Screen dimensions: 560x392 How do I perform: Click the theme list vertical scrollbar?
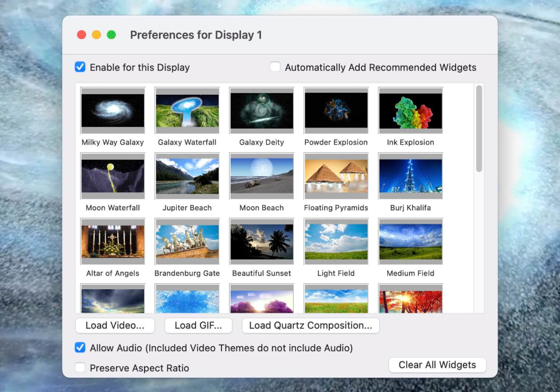click(479, 129)
